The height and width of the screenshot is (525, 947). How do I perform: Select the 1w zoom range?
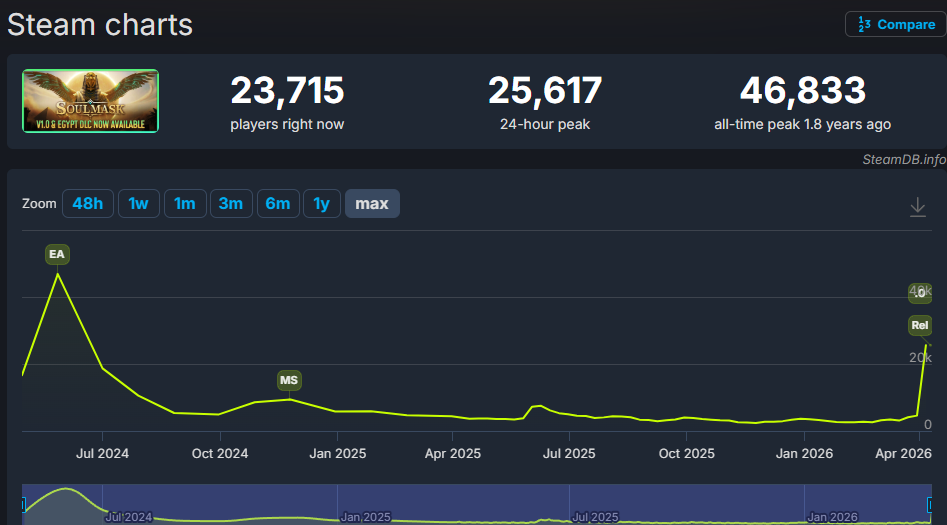tap(138, 204)
